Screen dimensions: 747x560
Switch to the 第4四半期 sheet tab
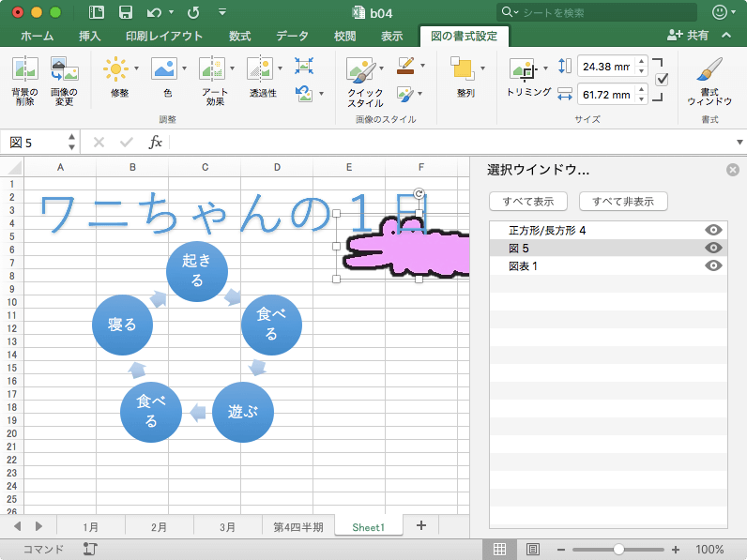pyautogui.click(x=298, y=526)
